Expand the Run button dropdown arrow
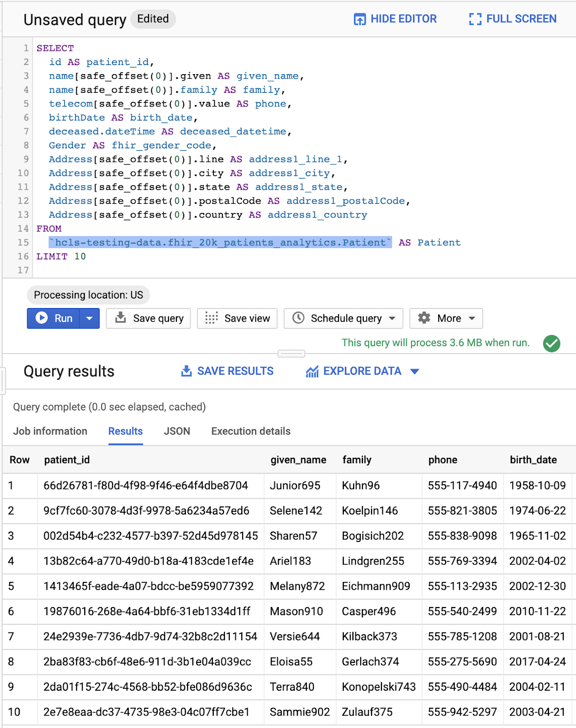The image size is (576, 728). pos(90,318)
